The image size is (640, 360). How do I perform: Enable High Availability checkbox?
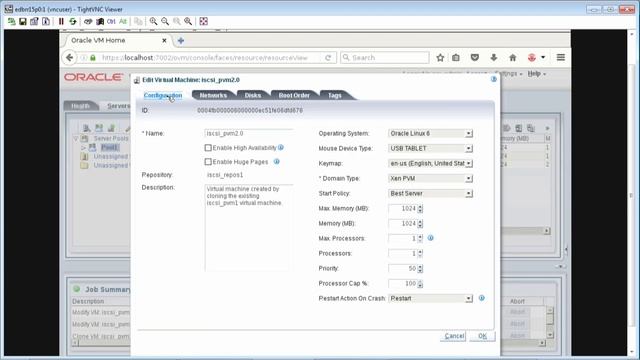pyautogui.click(x=208, y=148)
